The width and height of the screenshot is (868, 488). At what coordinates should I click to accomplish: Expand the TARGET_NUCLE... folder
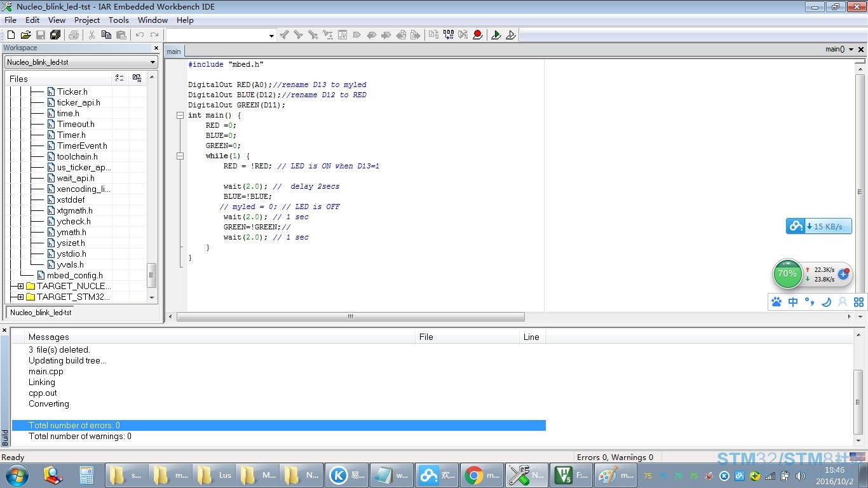pyautogui.click(x=20, y=287)
